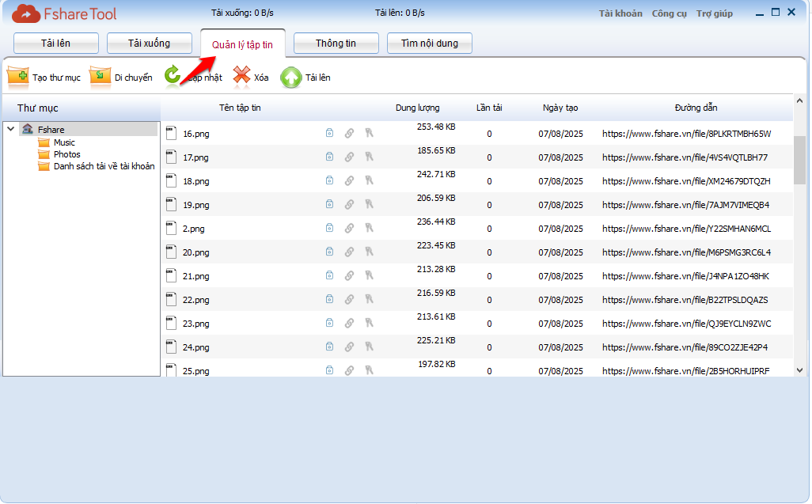This screenshot has height=504, width=812.
Task: Click the green upload arrow Tải lên icon
Action: pyautogui.click(x=291, y=78)
